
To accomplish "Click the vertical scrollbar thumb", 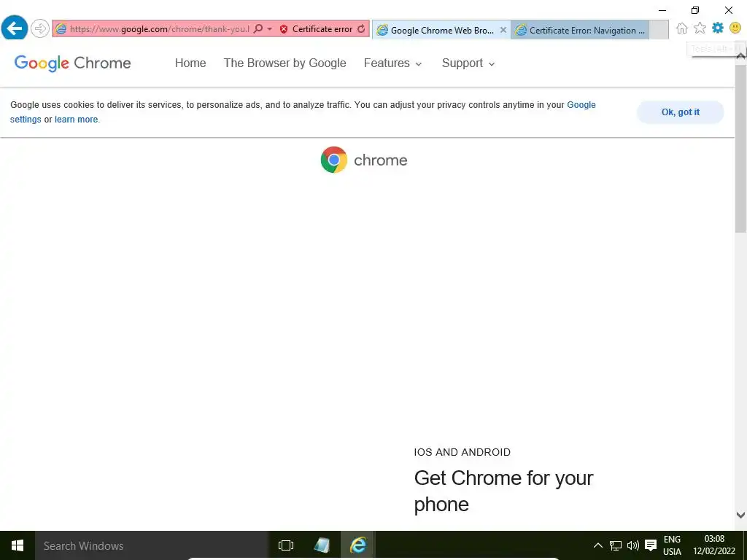I will (740, 147).
